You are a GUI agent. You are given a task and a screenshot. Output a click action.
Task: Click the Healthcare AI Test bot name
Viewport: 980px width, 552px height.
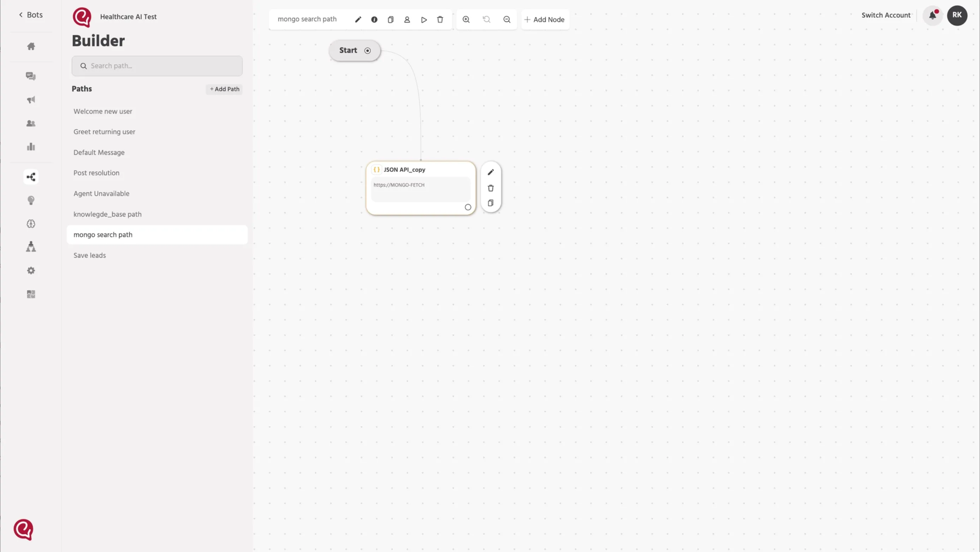tap(128, 17)
